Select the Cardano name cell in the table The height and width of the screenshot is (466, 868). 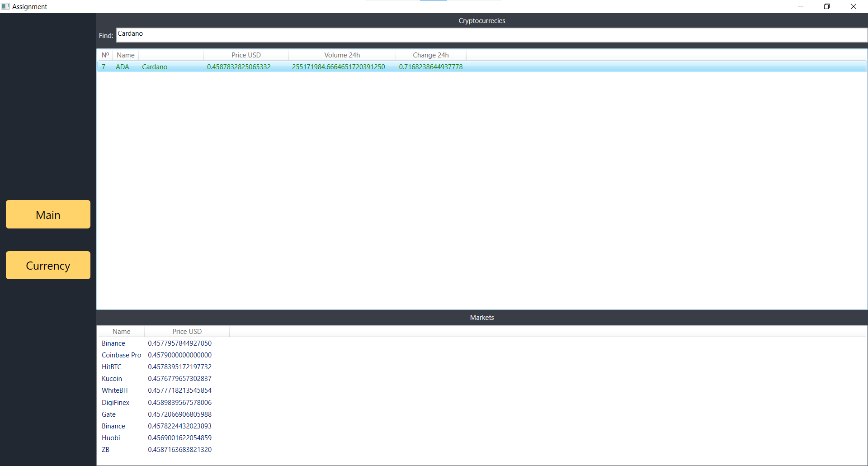point(155,67)
